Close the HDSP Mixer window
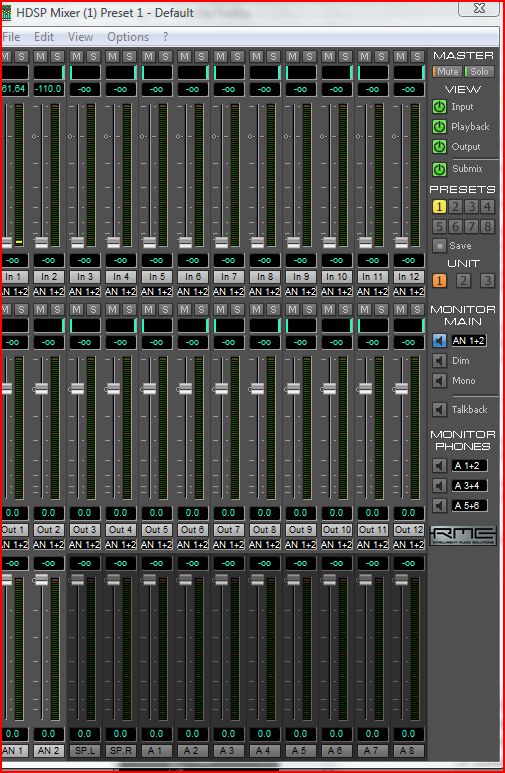 [x=478, y=8]
